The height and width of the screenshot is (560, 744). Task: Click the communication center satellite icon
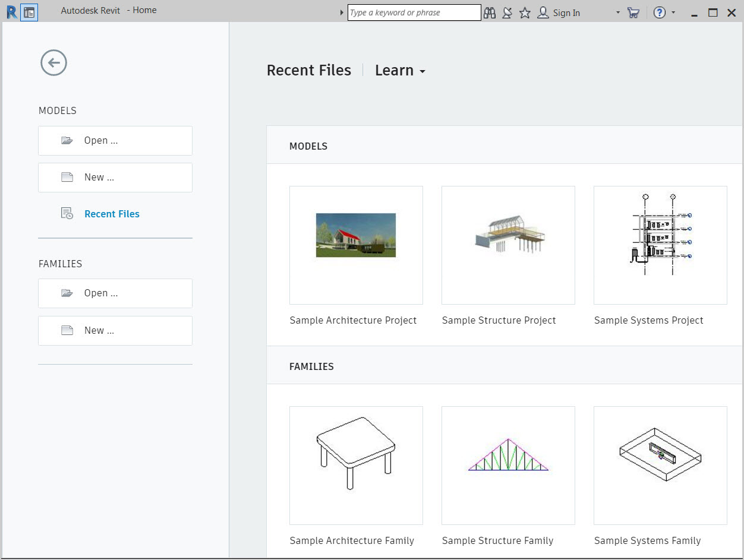(x=507, y=12)
